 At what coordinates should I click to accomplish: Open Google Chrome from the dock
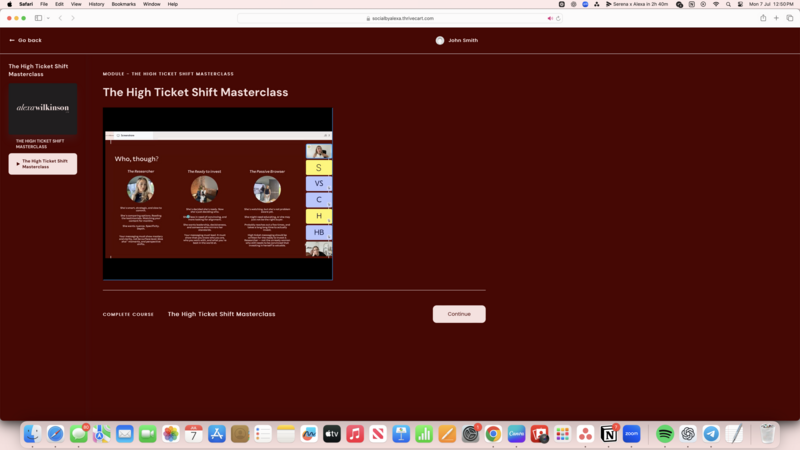[x=493, y=434]
